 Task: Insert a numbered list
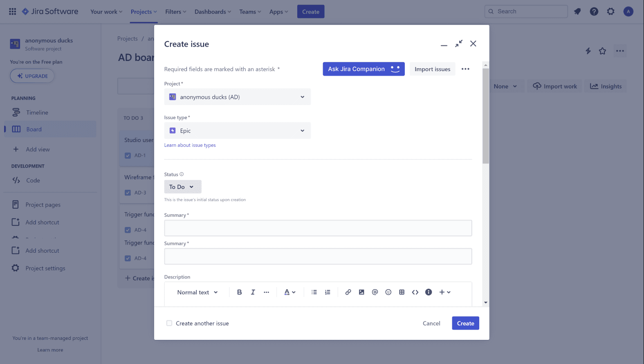pos(328,292)
